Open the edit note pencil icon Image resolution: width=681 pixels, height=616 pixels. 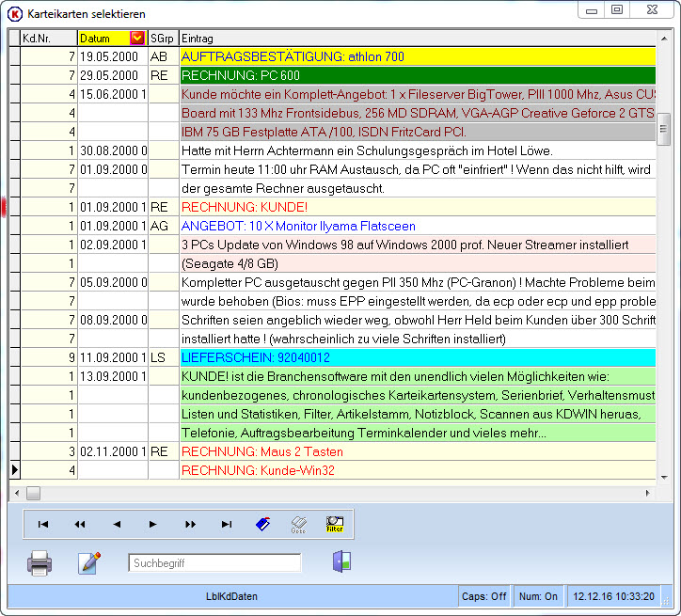[89, 563]
